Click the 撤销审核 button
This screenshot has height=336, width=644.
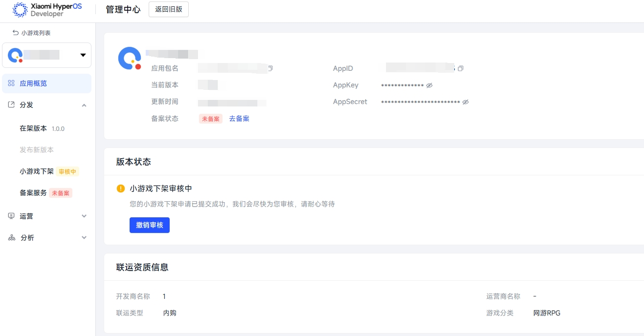coord(150,225)
